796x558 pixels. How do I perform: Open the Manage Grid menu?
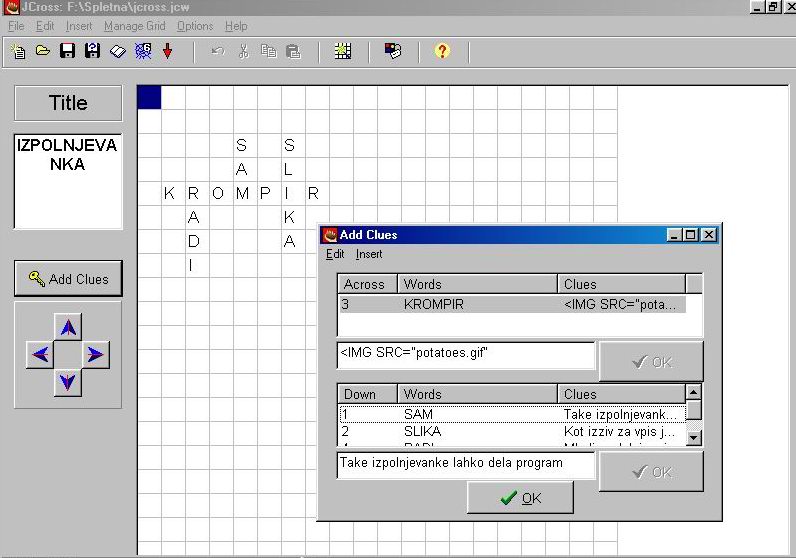[x=136, y=26]
